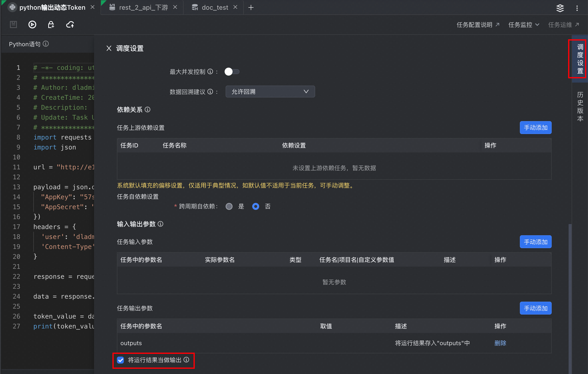Uncheck 将运行结果当做输出 checkbox
The image size is (588, 374).
click(121, 360)
